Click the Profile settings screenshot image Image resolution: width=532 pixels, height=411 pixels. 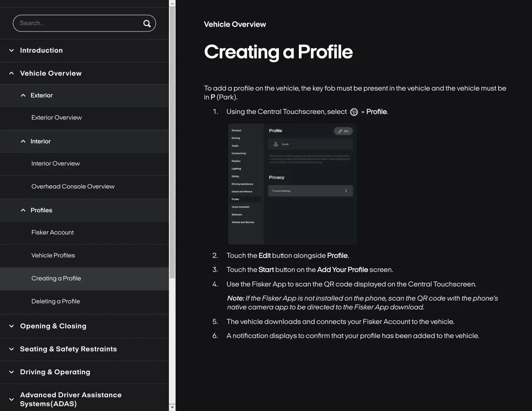tap(293, 184)
